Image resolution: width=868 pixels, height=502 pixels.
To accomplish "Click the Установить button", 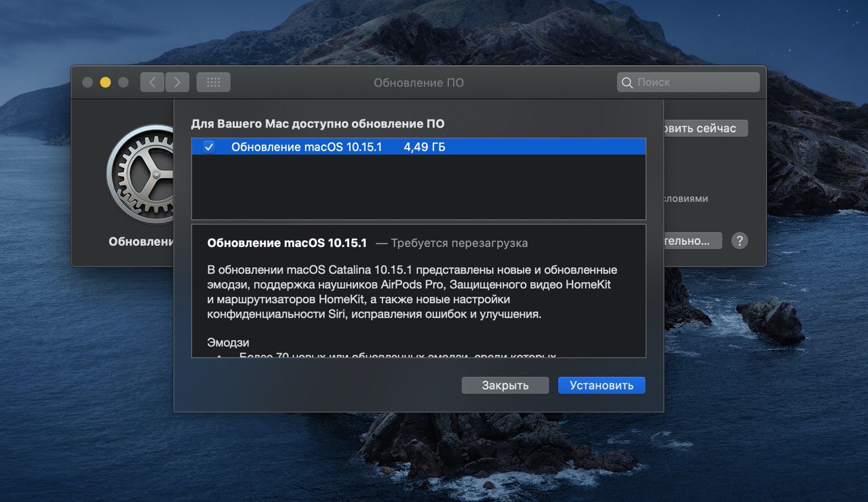I will (x=601, y=385).
